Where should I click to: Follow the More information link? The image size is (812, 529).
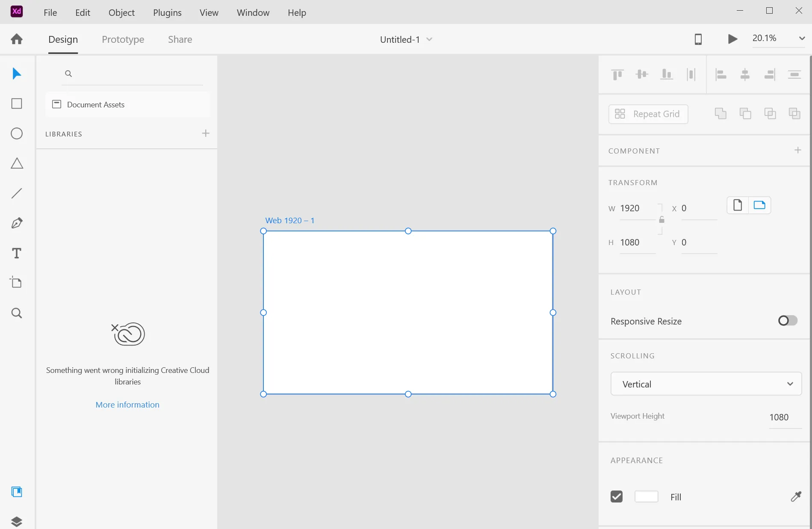coord(127,405)
